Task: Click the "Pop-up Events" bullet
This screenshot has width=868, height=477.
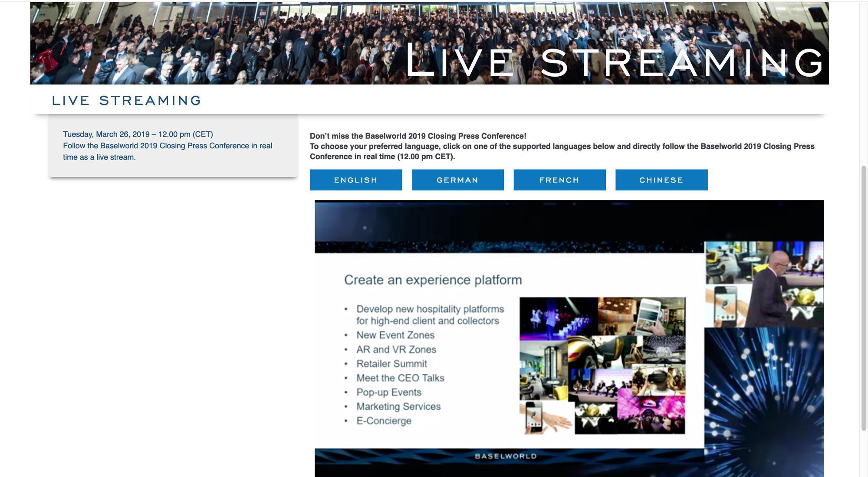Action: point(389,392)
